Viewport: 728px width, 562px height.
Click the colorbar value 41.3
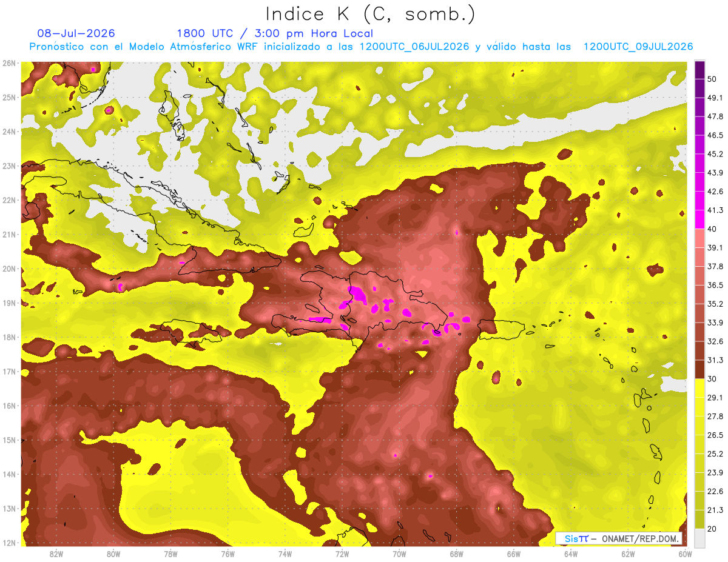pyautogui.click(x=716, y=210)
